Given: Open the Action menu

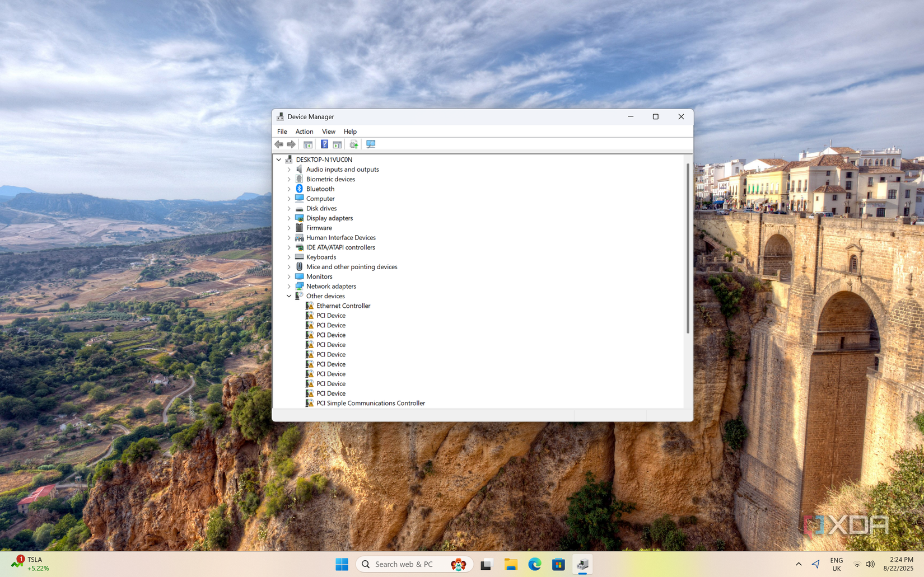Looking at the screenshot, I should pos(304,131).
